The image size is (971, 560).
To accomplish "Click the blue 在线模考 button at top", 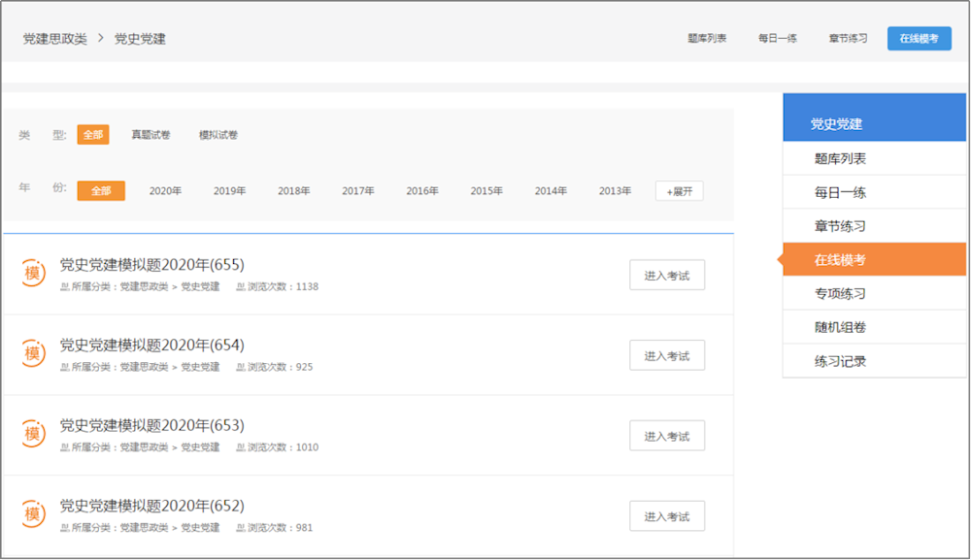I will [x=919, y=39].
